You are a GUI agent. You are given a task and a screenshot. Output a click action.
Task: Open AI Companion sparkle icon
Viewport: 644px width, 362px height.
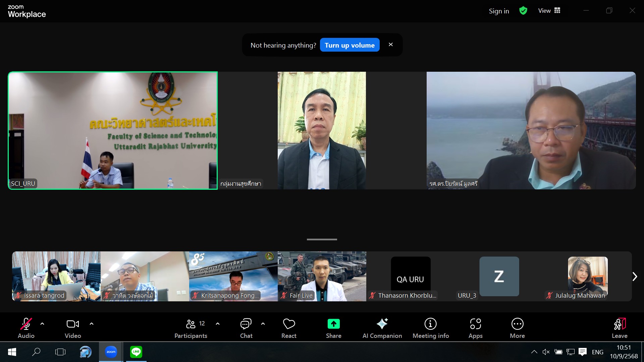[x=382, y=324]
